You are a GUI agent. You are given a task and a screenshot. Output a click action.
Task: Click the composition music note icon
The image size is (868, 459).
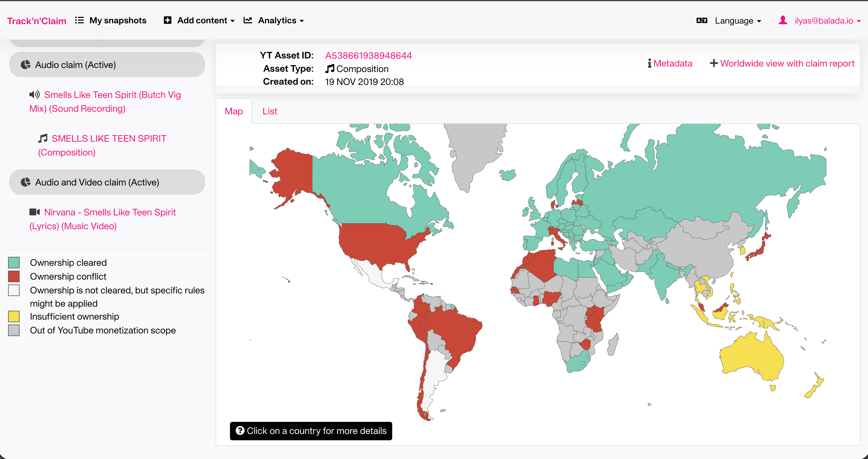point(43,139)
